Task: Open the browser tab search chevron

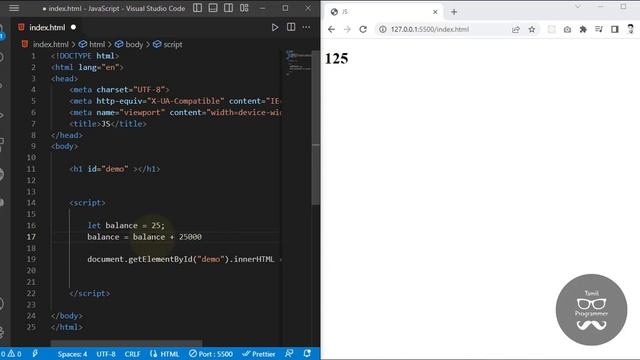Action: [x=578, y=7]
